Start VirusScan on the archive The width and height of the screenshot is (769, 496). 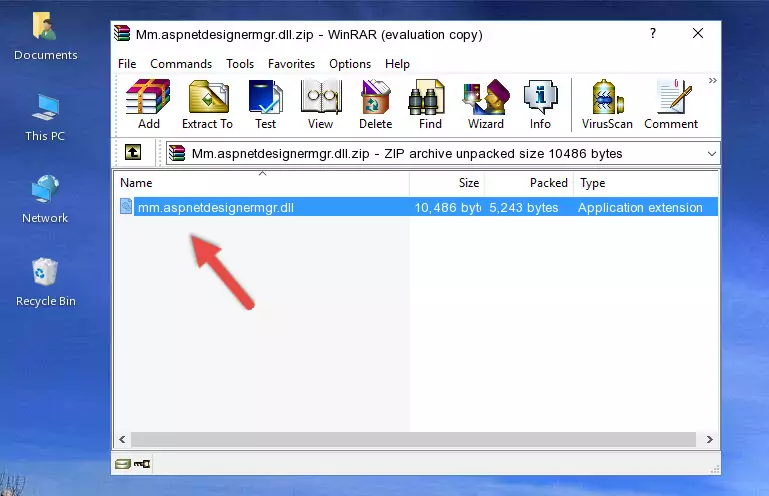click(607, 104)
